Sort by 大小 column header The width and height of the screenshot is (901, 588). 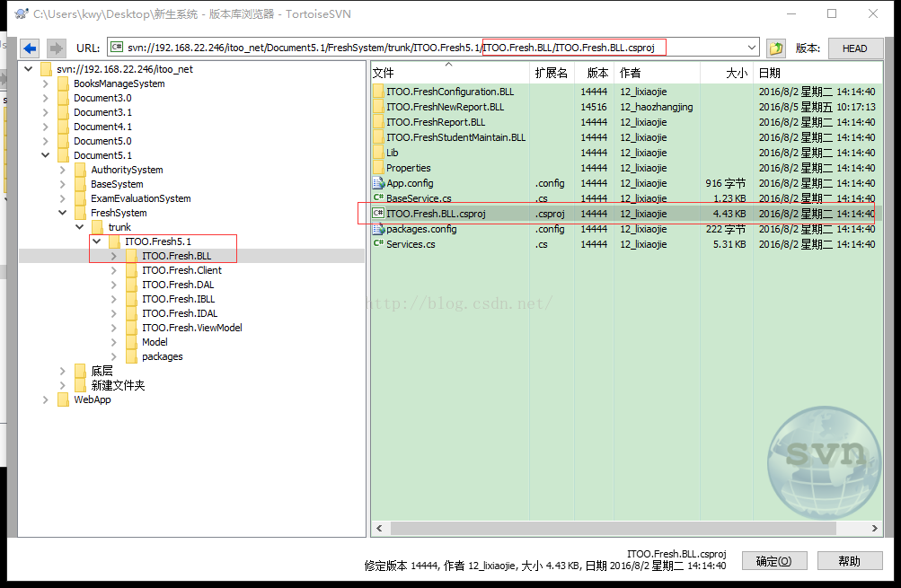727,73
